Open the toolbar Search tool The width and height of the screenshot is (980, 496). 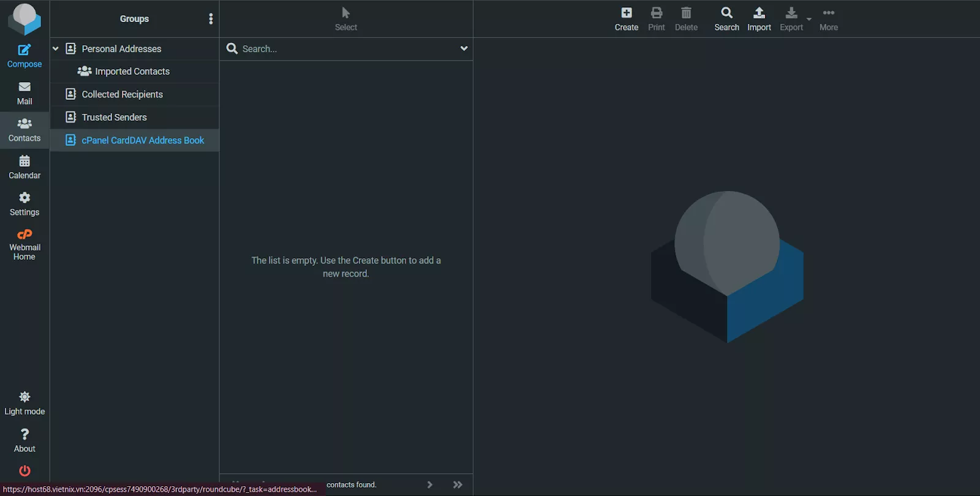tap(726, 19)
